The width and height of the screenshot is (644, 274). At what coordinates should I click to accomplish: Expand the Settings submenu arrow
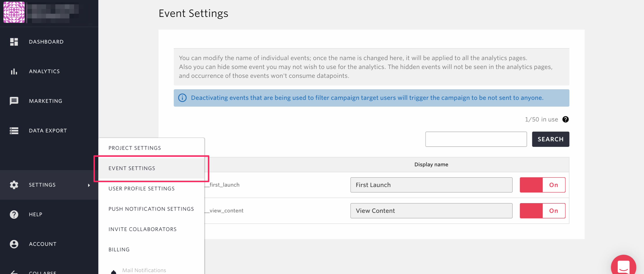tap(89, 185)
